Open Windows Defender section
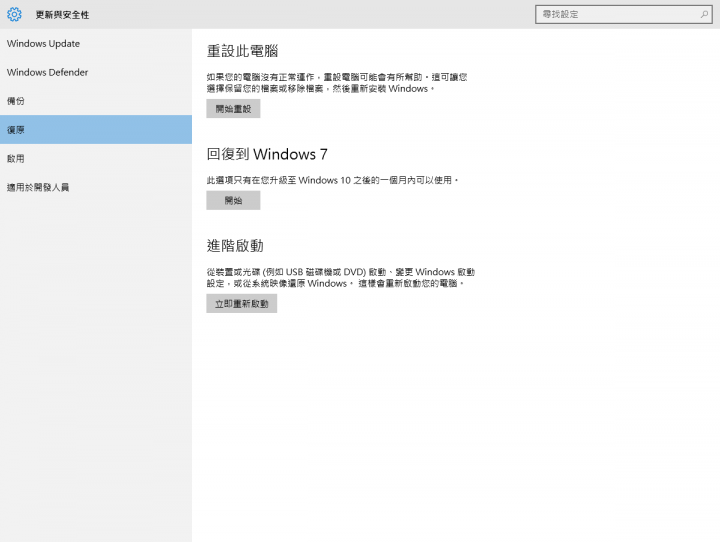This screenshot has height=542, width=720. coord(96,72)
